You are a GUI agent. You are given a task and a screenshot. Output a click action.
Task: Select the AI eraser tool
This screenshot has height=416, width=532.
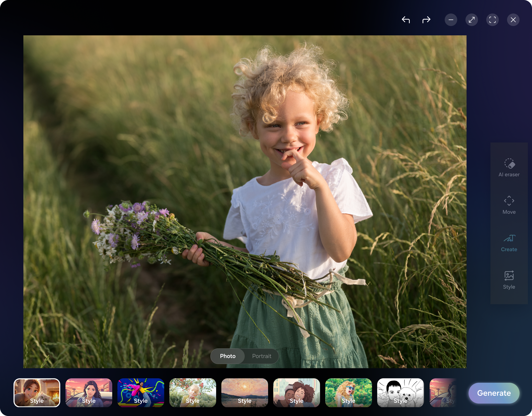tap(509, 168)
